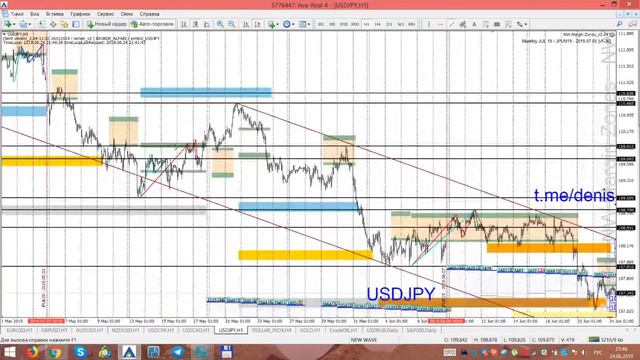Image resolution: width=640 pixels, height=360 pixels.
Task: Toggle the Авто-торговля button
Action: (x=152, y=24)
